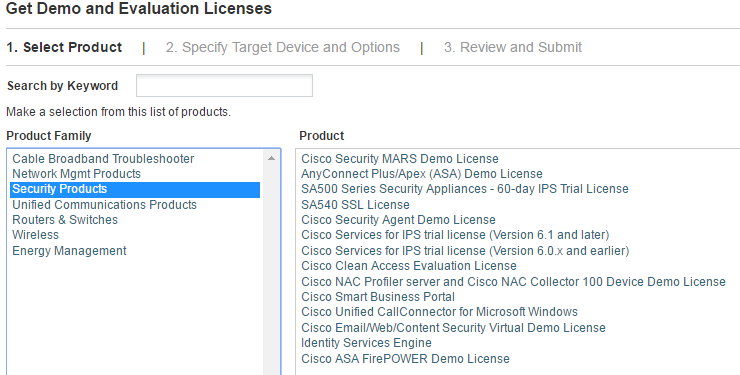Screen dimensions: 740x375
Task: Select step 1 Select Product tab
Action: (64, 47)
